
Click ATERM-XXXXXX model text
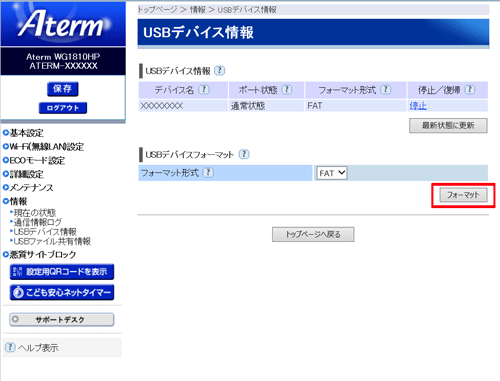click(x=63, y=66)
